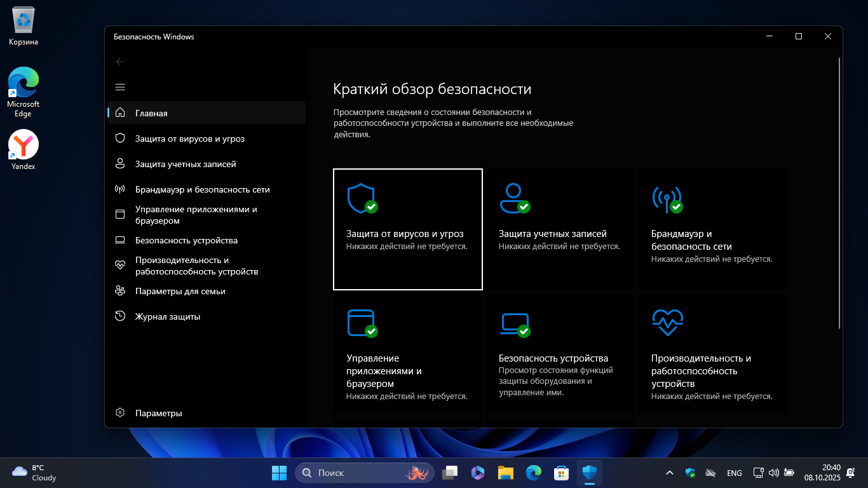
Task: Open the device performance and health heart tile
Action: 712,354
